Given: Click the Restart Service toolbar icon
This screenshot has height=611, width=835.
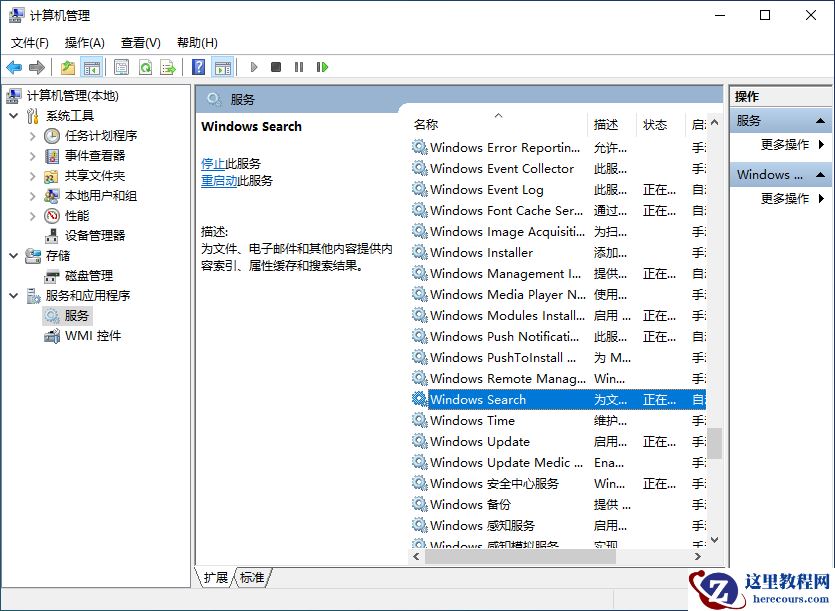Looking at the screenshot, I should click(x=322, y=67).
